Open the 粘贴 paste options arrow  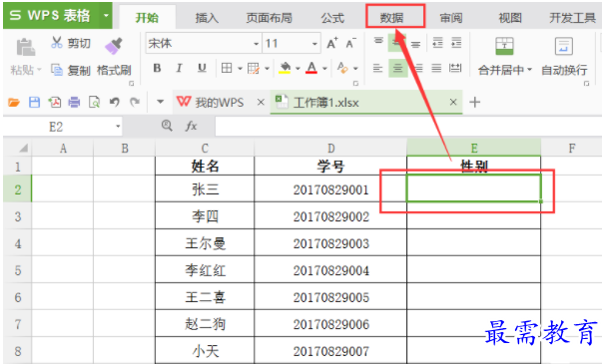39,70
